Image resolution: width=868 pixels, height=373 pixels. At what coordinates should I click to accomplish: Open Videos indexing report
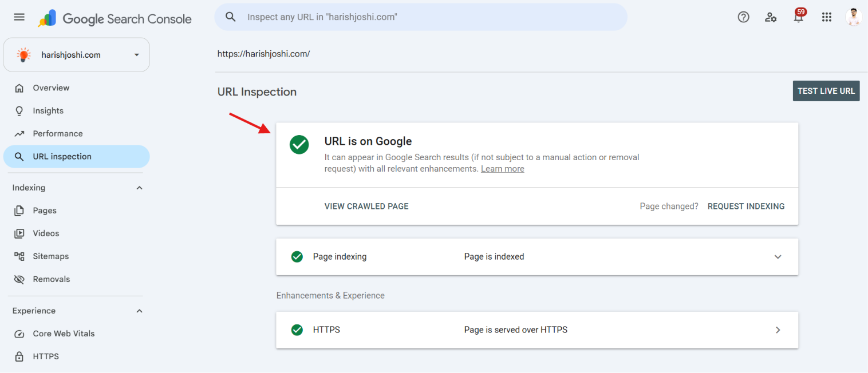click(x=77, y=233)
